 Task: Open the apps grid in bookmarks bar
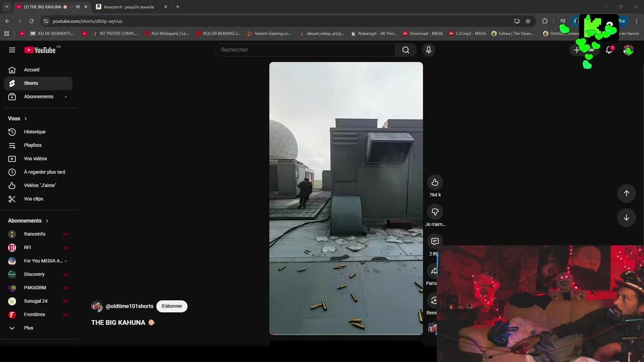(7, 34)
